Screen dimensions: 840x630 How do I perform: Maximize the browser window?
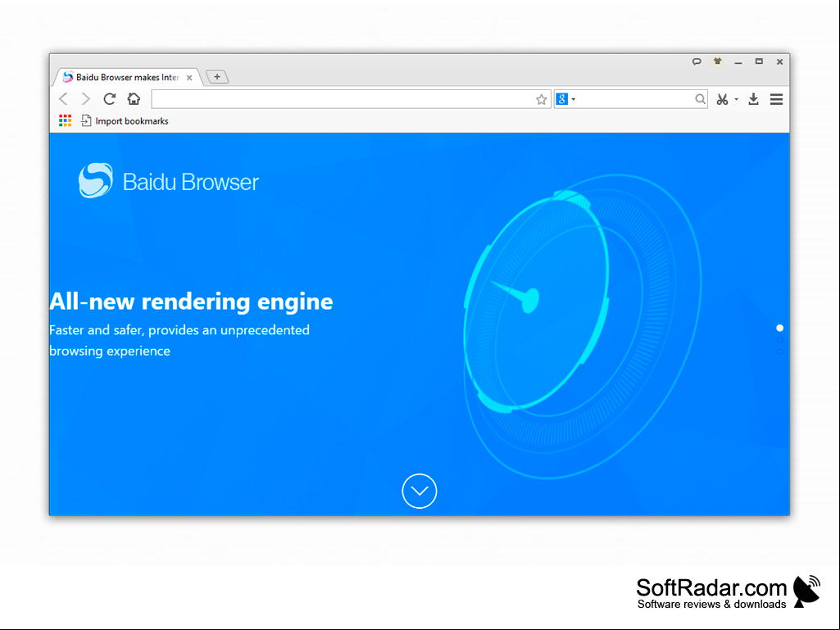point(759,61)
